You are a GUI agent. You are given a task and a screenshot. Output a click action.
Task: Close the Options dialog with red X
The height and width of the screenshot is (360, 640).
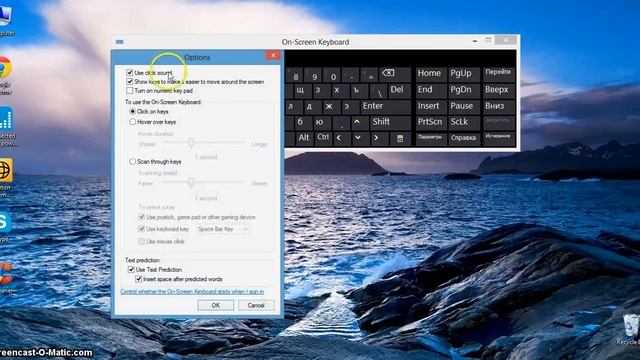tap(273, 56)
